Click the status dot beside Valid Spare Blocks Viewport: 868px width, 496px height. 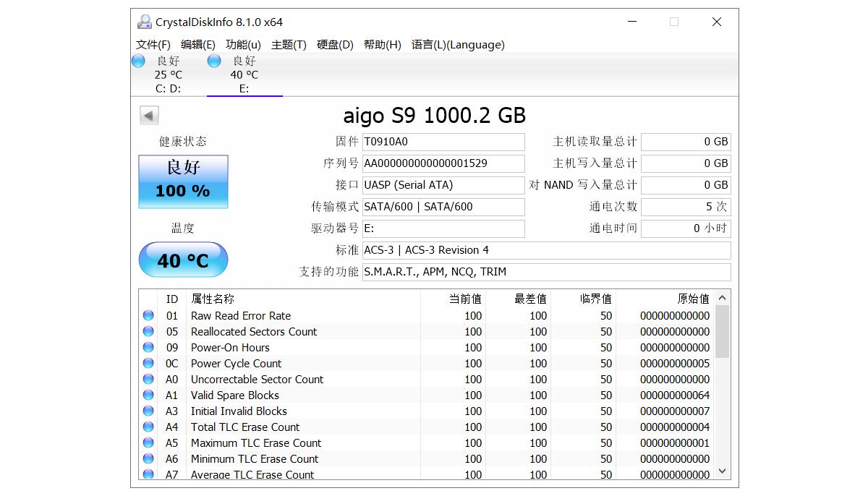[148, 395]
